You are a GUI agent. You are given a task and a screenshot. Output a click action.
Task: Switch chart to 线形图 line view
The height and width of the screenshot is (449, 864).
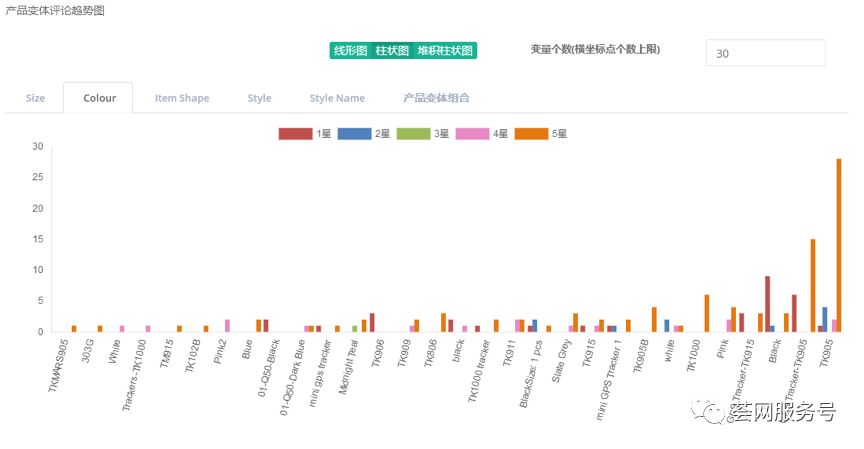click(x=350, y=51)
